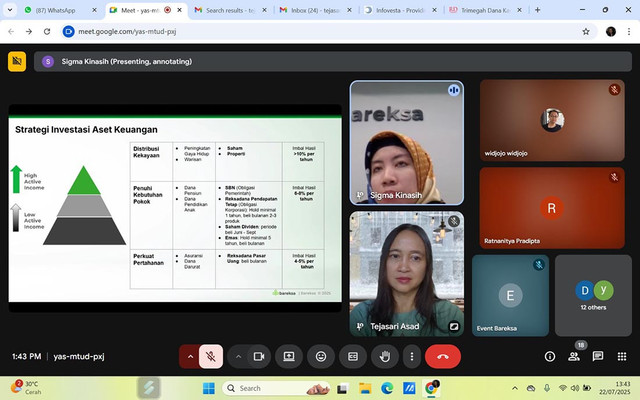
Task: Click the yellow annotation tools icon
Action: (17, 62)
